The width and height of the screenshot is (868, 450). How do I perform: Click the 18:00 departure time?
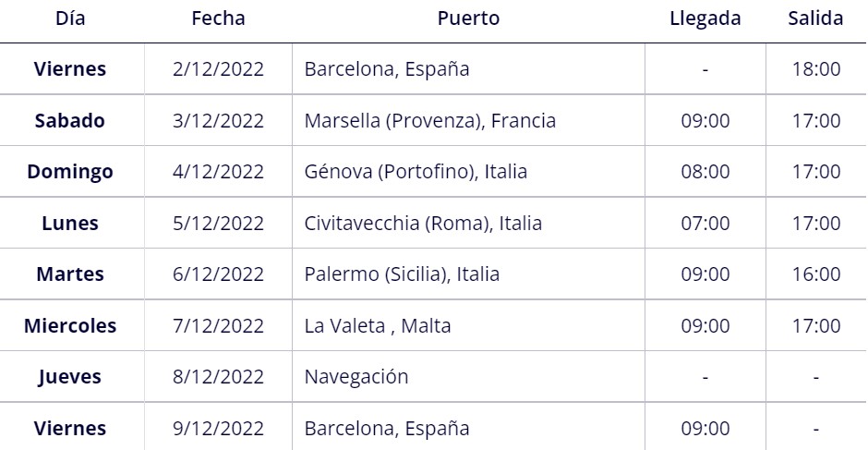(816, 69)
